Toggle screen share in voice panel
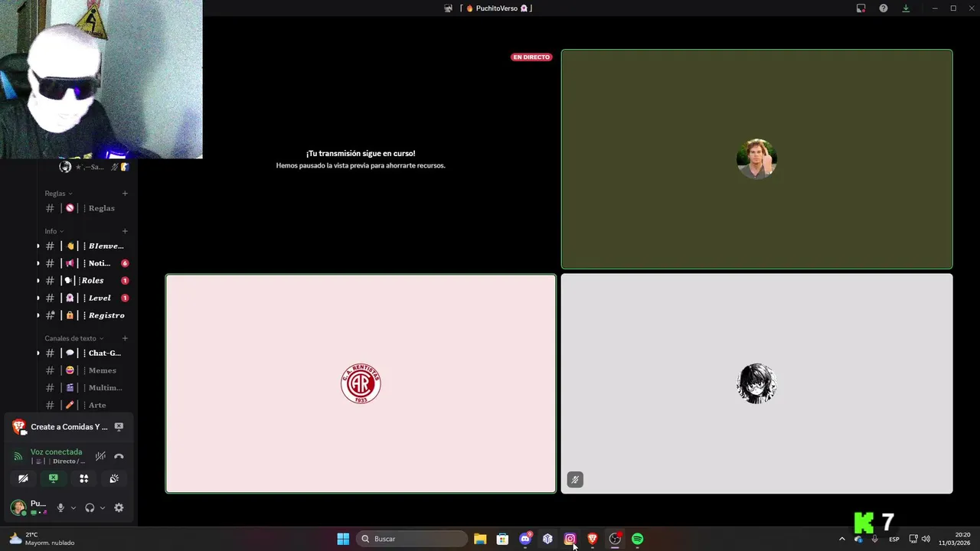This screenshot has width=980, height=551. (x=54, y=478)
